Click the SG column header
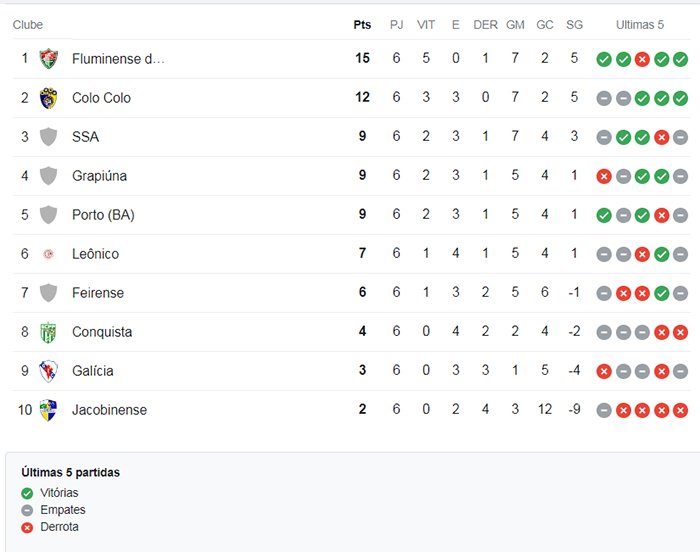 574,25
